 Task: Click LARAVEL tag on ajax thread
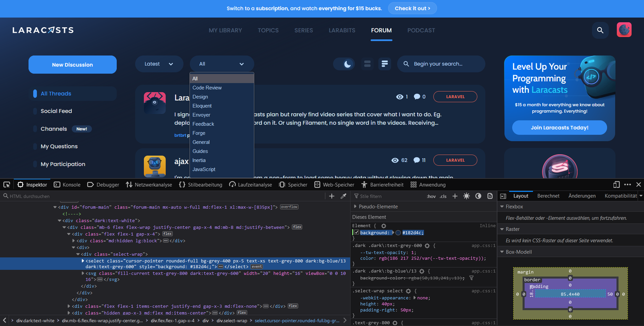[455, 160]
